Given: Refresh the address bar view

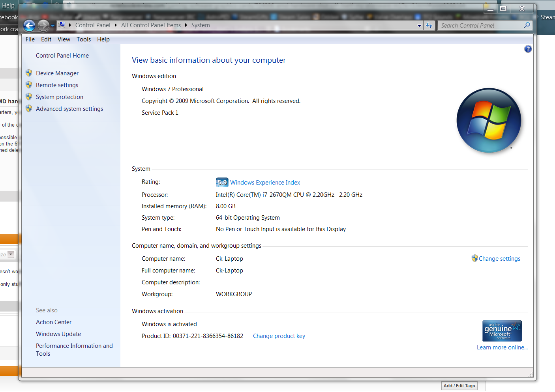Looking at the screenshot, I should point(429,26).
